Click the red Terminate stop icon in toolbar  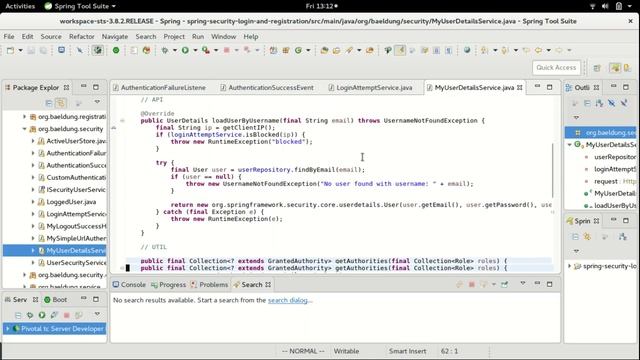pyautogui.click(x=227, y=50)
